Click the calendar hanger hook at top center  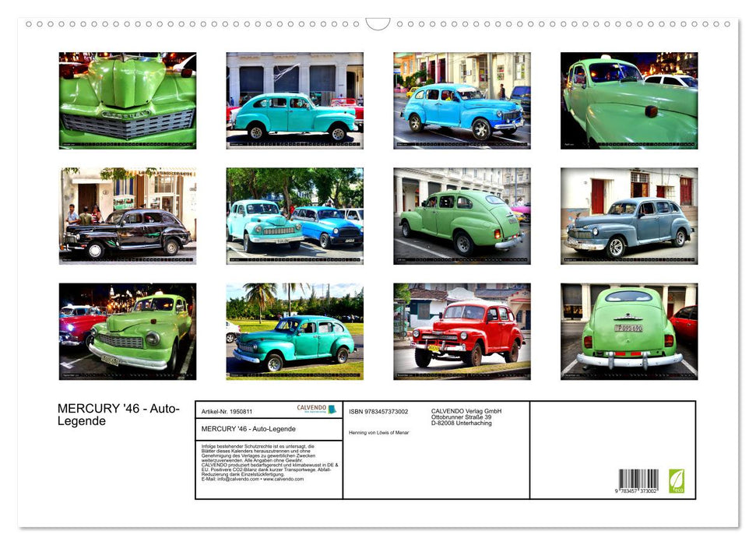pos(378,23)
